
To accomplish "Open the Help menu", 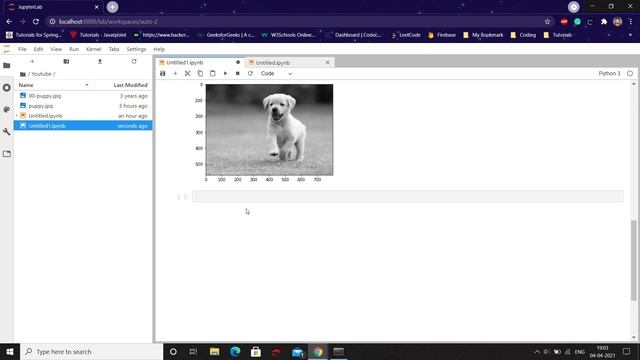I will (x=159, y=49).
